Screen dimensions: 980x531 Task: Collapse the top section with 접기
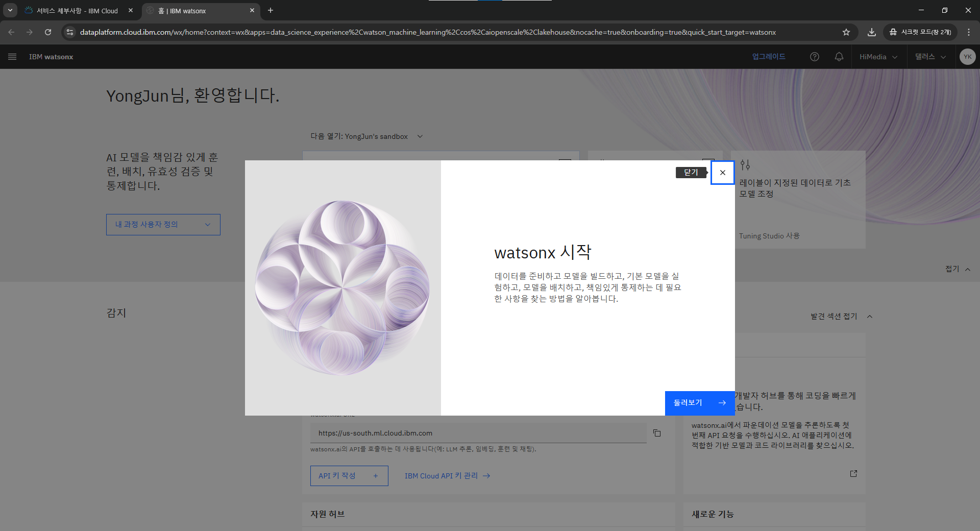(x=958, y=269)
